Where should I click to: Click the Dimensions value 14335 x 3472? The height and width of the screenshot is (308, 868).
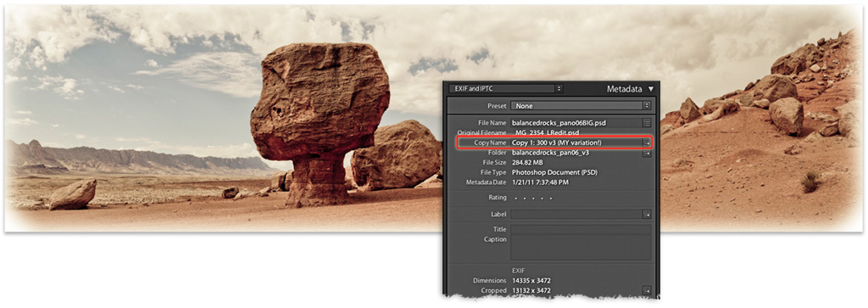pyautogui.click(x=531, y=281)
